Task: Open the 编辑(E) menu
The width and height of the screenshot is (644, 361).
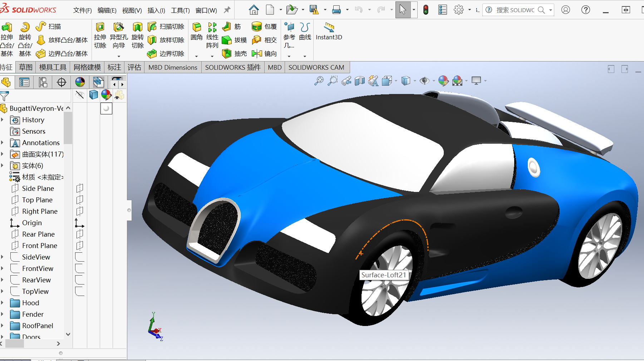Action: 107,10
